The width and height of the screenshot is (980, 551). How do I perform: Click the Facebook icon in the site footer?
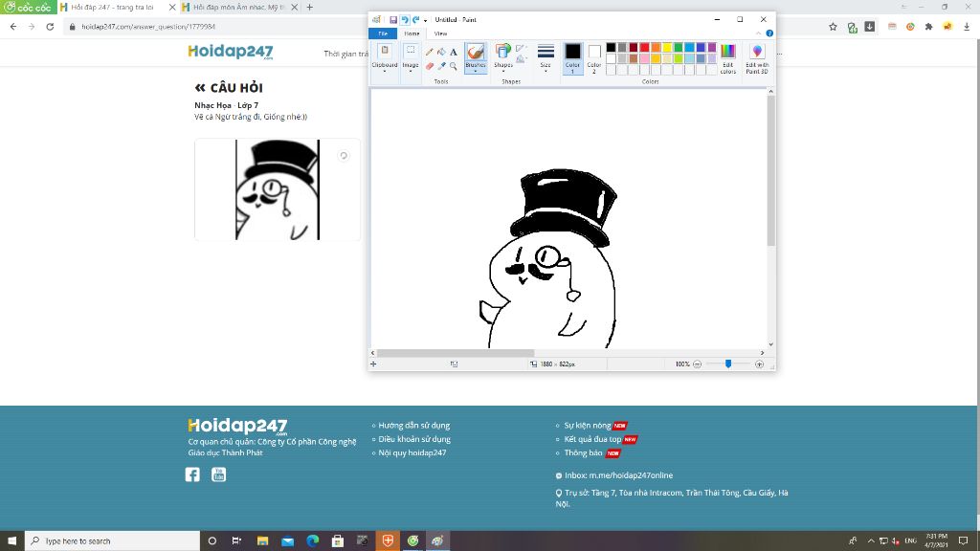[x=192, y=474]
